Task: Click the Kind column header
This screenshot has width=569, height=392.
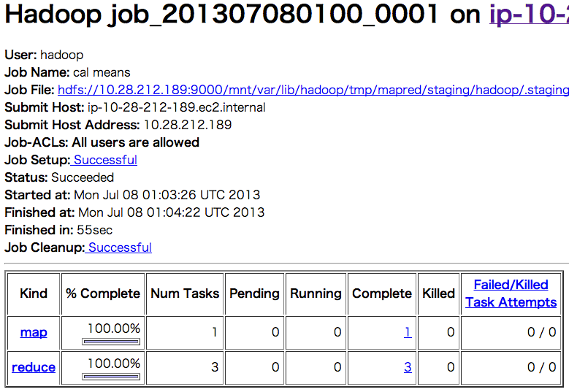Action: pyautogui.click(x=34, y=293)
